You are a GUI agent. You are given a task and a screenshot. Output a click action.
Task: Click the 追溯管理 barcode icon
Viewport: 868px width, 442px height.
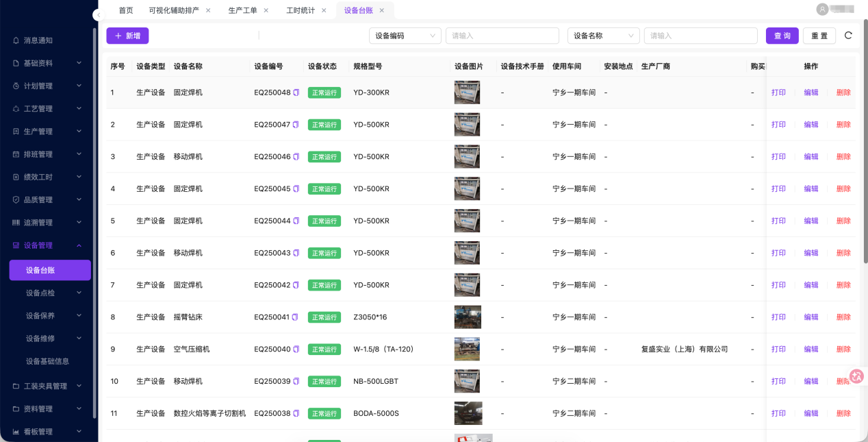(x=16, y=223)
